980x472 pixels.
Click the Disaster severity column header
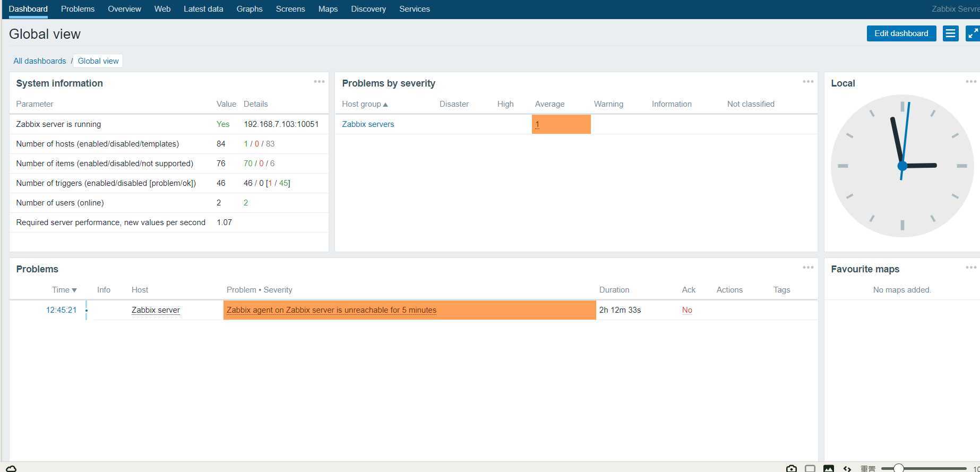(x=454, y=104)
